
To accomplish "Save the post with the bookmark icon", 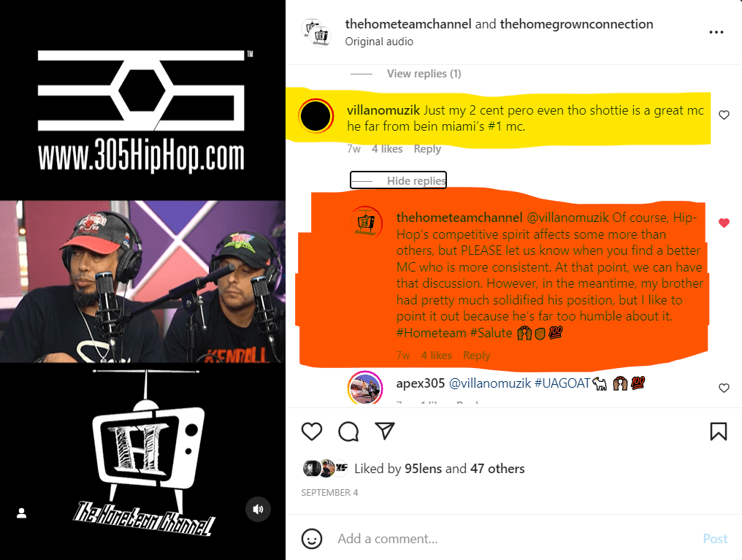I will [x=719, y=431].
